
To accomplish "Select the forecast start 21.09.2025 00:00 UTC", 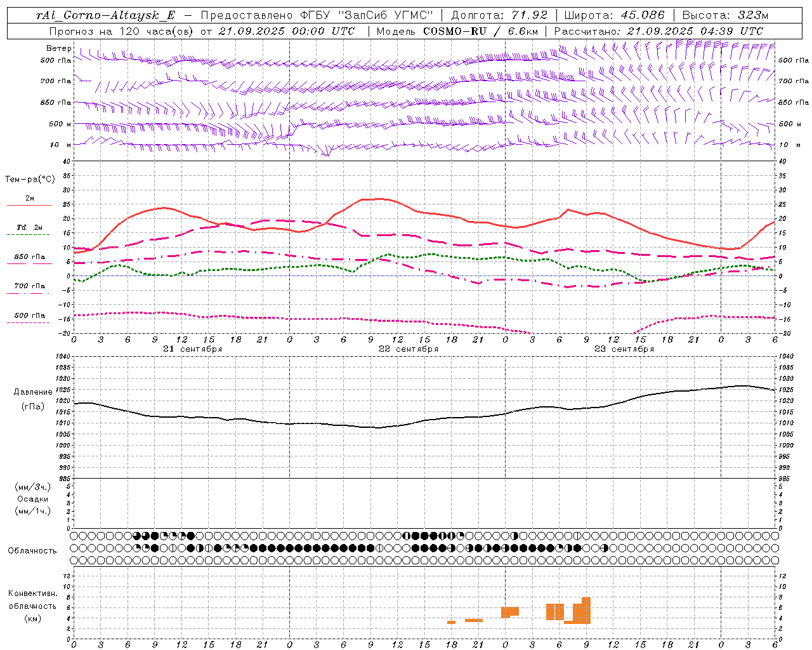I will coord(287,31).
